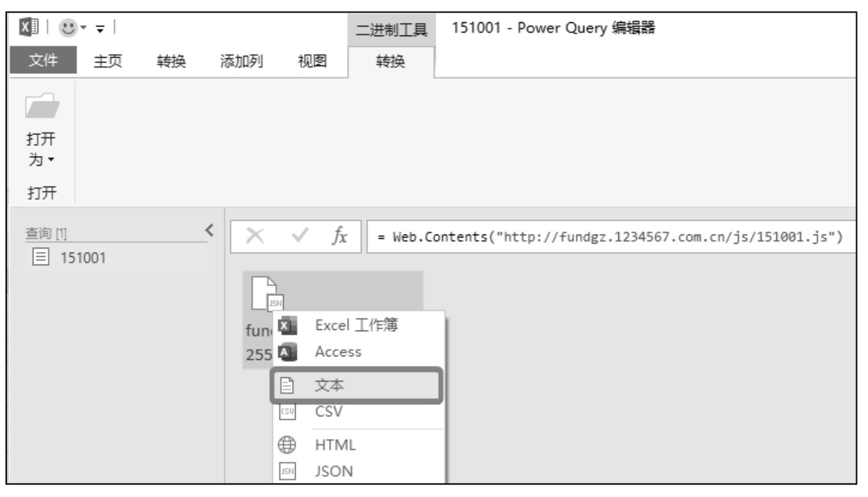Click the text document icon beside 文本
Screen dimensions: 868x497
click(x=287, y=386)
